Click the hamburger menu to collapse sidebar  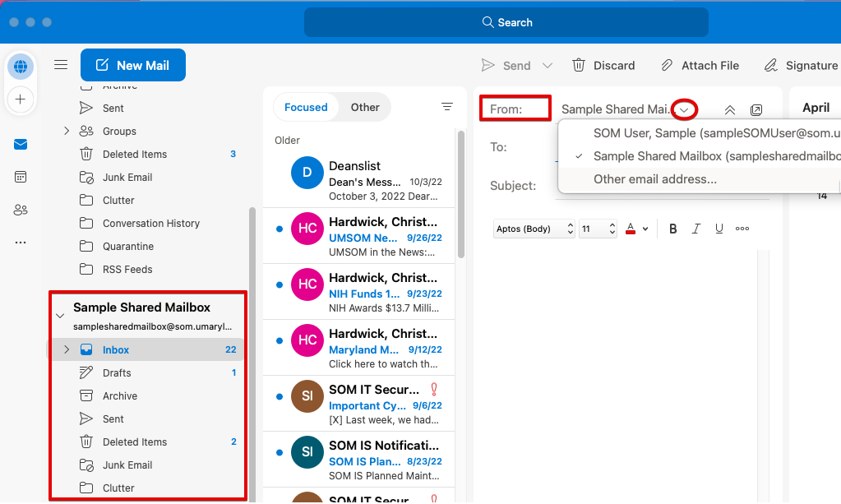click(x=61, y=65)
